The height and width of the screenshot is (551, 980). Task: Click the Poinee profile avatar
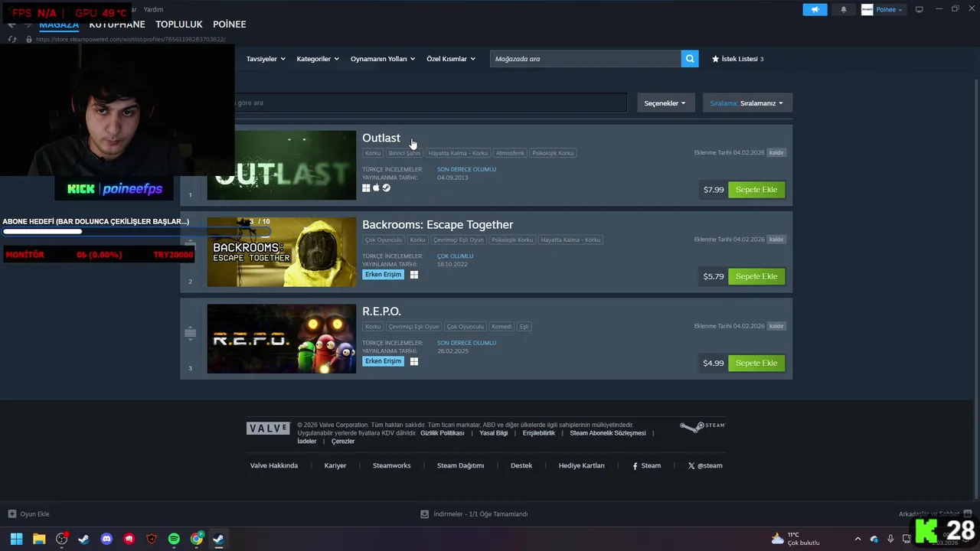867,9
